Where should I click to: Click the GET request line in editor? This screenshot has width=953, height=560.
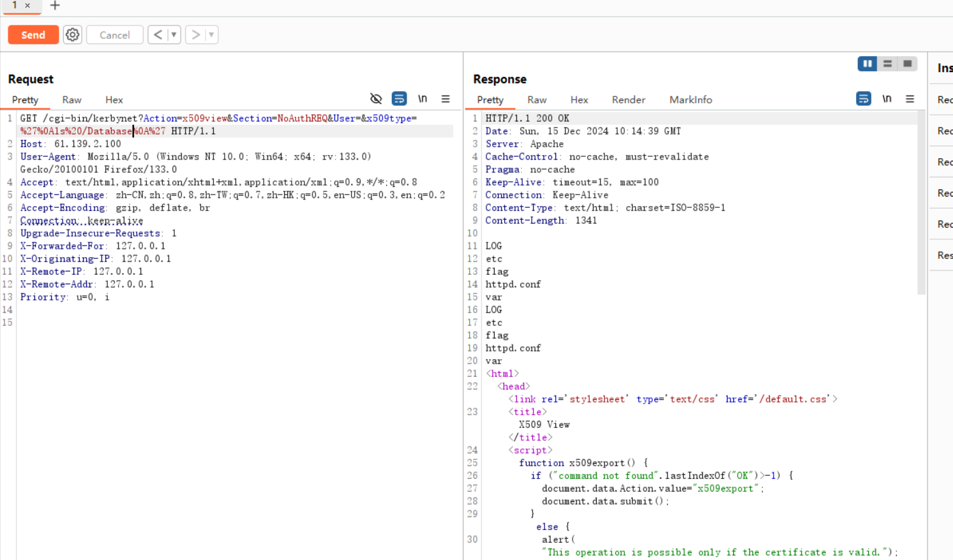pyautogui.click(x=218, y=124)
